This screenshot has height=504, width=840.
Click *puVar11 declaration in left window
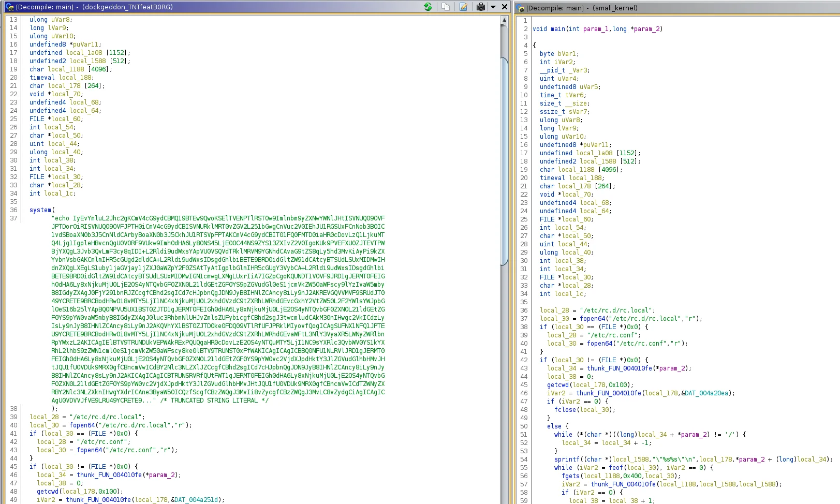tap(84, 45)
